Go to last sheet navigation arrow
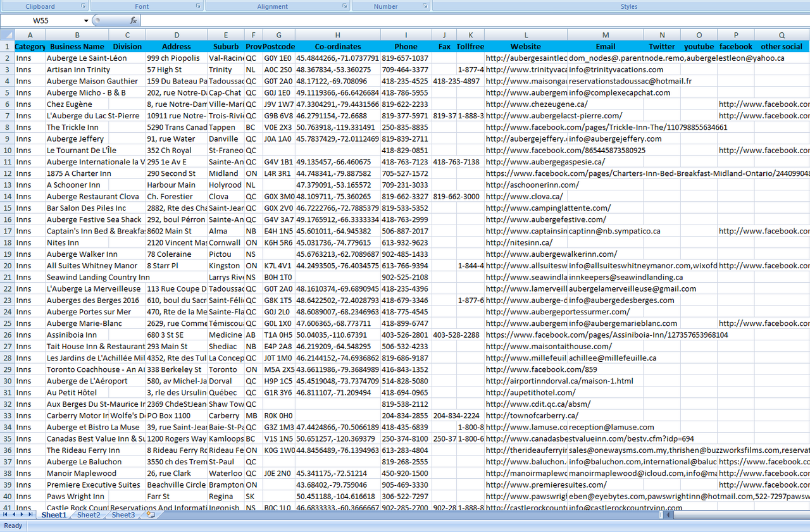 (30, 515)
